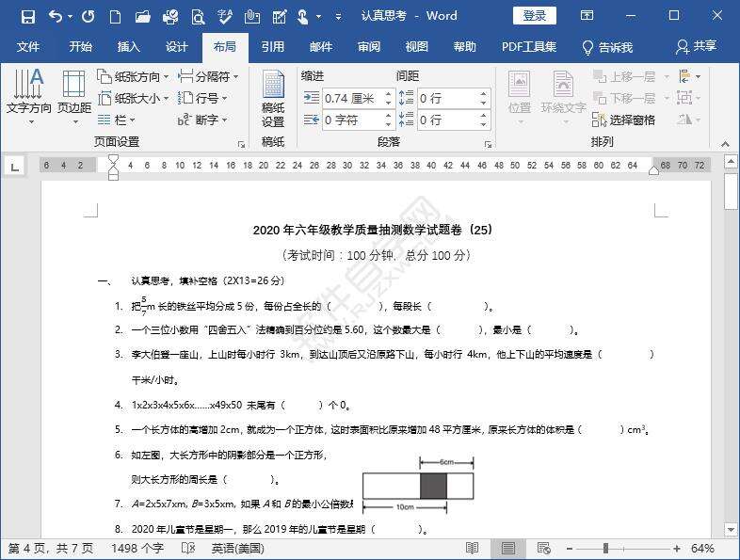Open PDF工具集 tab
Image resolution: width=740 pixels, height=560 pixels.
pyautogui.click(x=528, y=47)
